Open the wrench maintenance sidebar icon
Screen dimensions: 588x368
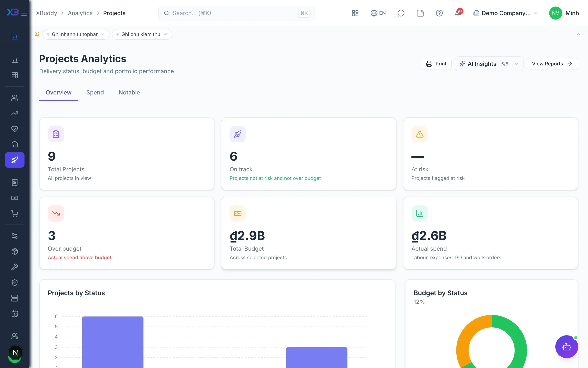(14, 267)
